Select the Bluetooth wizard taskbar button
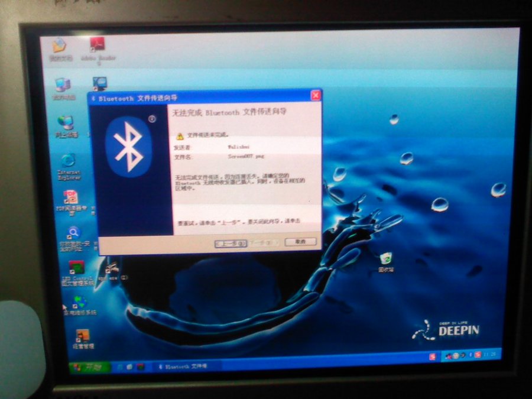 tap(183, 366)
